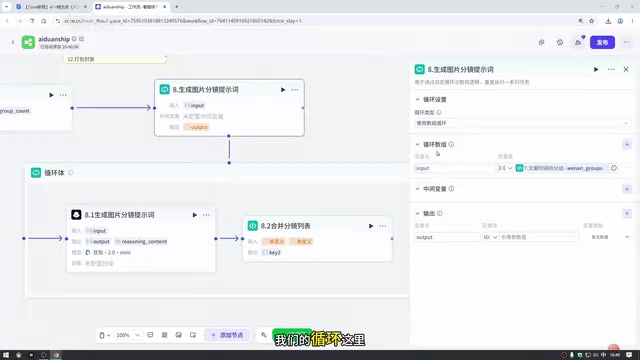Add a new 输出 entry
This screenshot has width=640, height=360.
coord(627,213)
